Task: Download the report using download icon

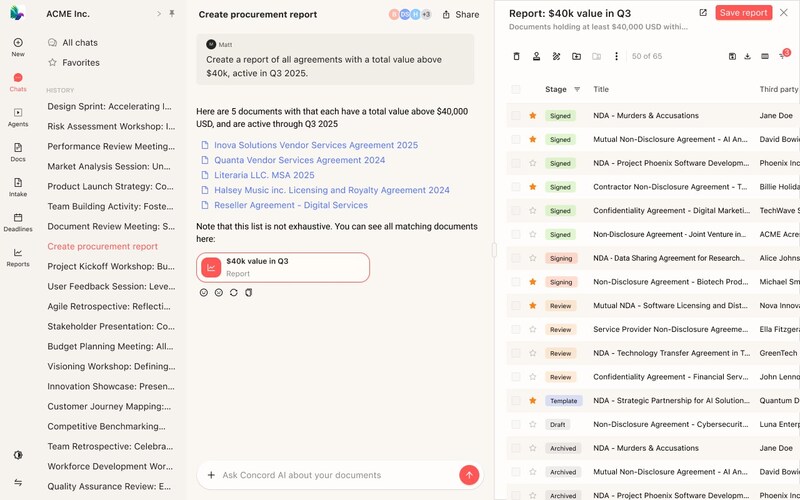Action: [x=748, y=56]
